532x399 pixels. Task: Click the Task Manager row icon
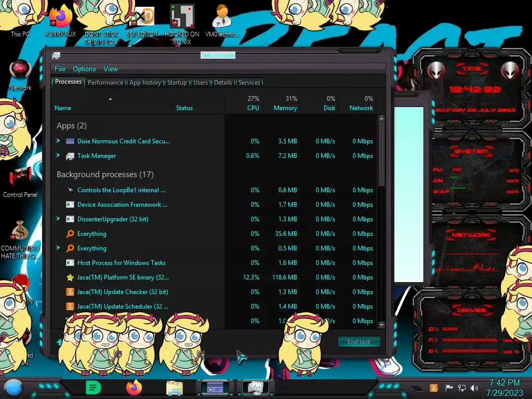coord(70,156)
